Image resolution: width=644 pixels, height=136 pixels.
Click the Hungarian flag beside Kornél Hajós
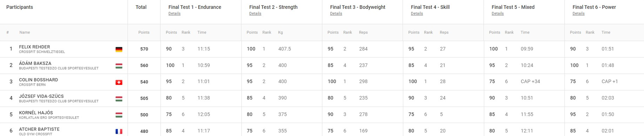tap(119, 115)
